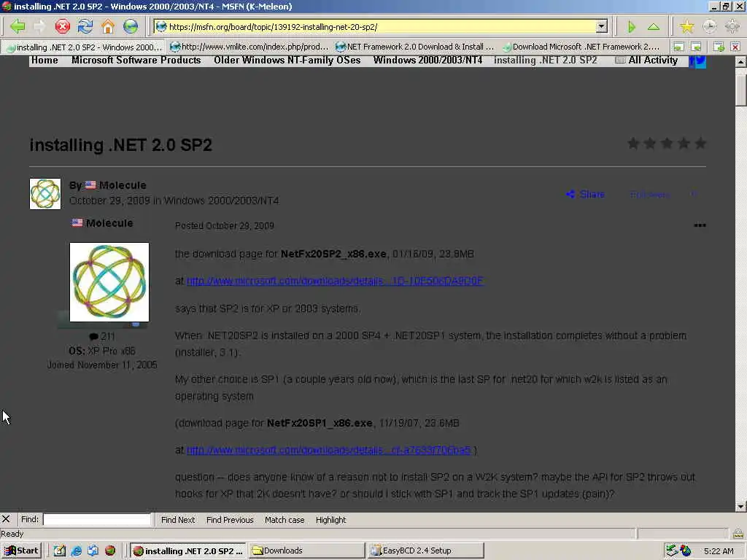Launch Outlook Express from quick launch
747x560 pixels.
93,551
